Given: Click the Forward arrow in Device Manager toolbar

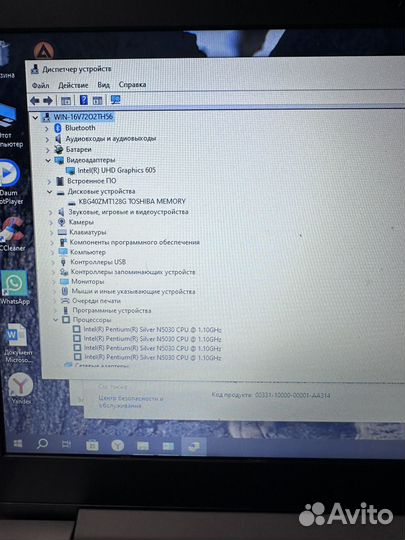Looking at the screenshot, I should [48, 101].
